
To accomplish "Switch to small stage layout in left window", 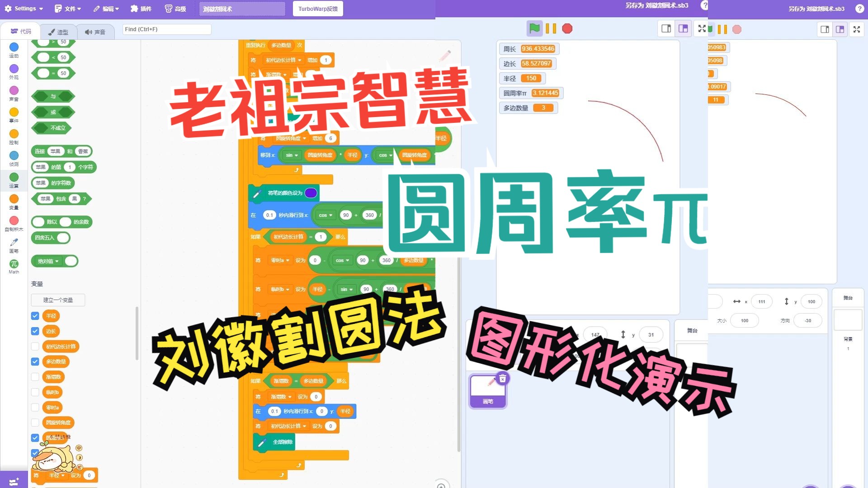I will [666, 28].
